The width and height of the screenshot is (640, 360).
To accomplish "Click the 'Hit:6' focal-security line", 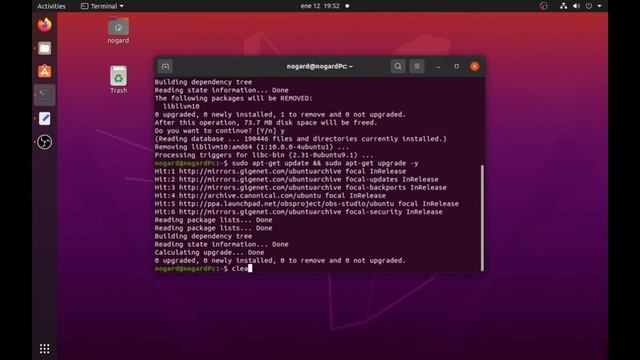I will coord(298,212).
